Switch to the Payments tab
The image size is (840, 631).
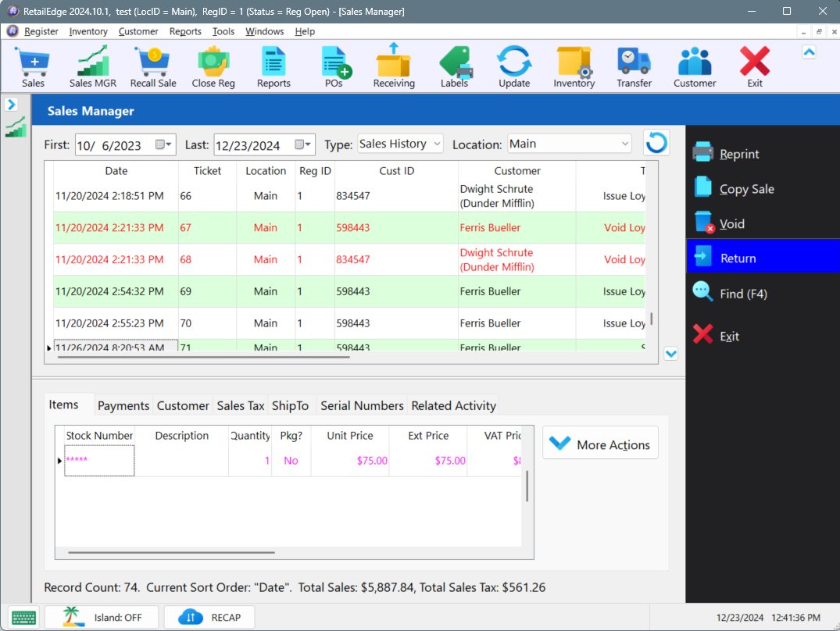(123, 405)
